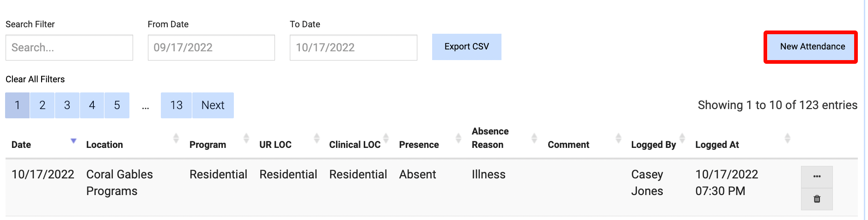Open the three-dots more options button
Screen dimensions: 868x220
click(817, 177)
